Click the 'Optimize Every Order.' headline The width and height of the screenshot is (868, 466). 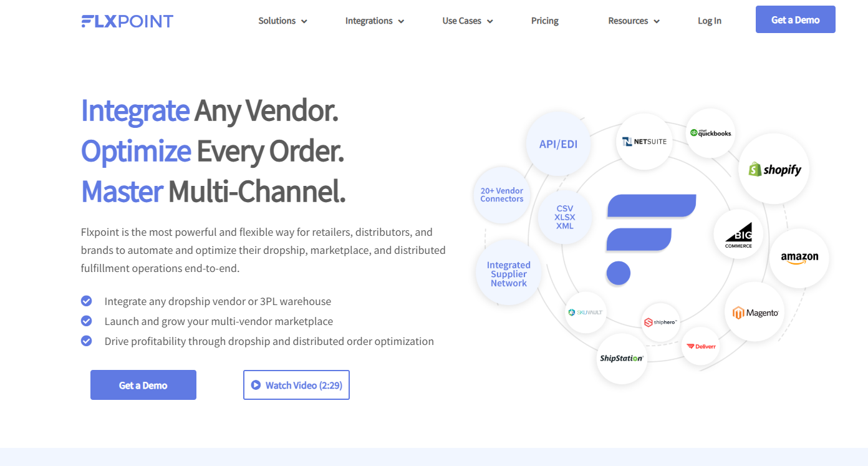[213, 151]
